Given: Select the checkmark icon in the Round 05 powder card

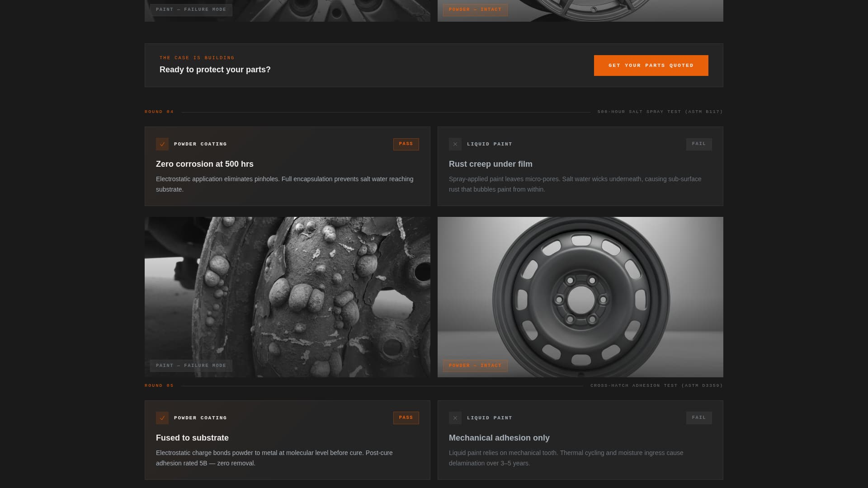Looking at the screenshot, I should pyautogui.click(x=162, y=418).
